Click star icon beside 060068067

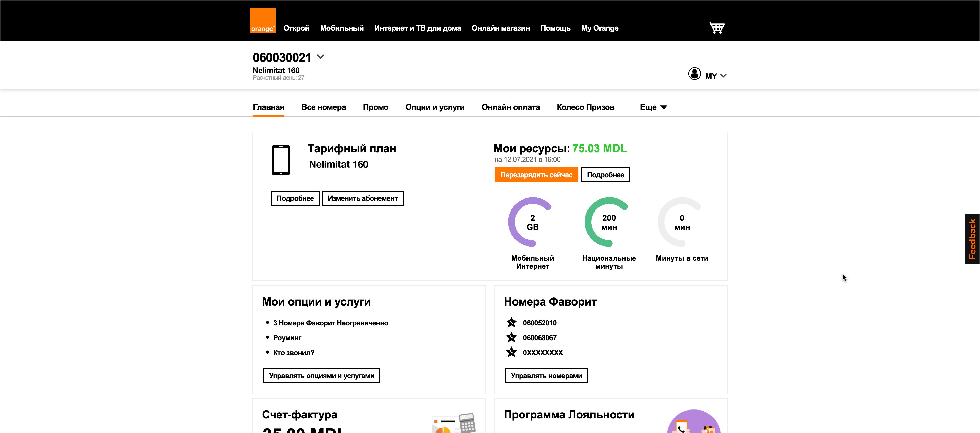(x=511, y=337)
